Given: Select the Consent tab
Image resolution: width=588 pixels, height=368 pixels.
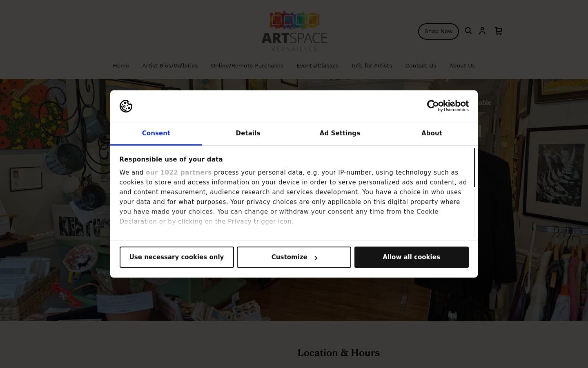Looking at the screenshot, I should (156, 133).
